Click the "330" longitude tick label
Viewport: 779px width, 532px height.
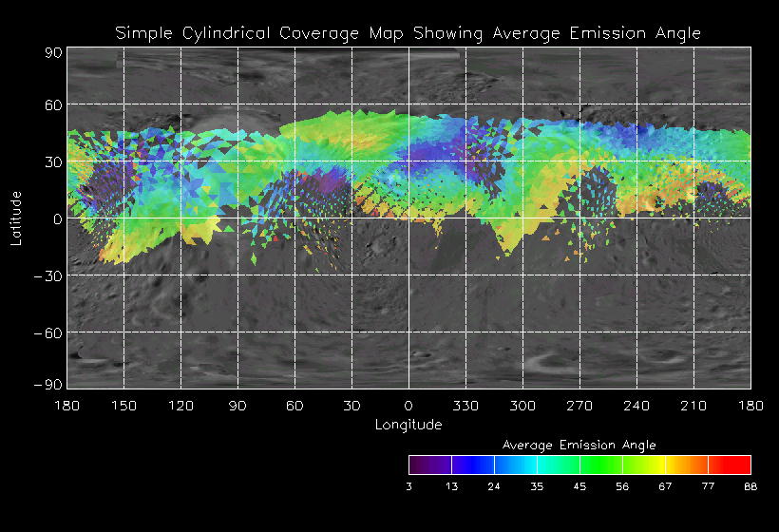[465, 406]
